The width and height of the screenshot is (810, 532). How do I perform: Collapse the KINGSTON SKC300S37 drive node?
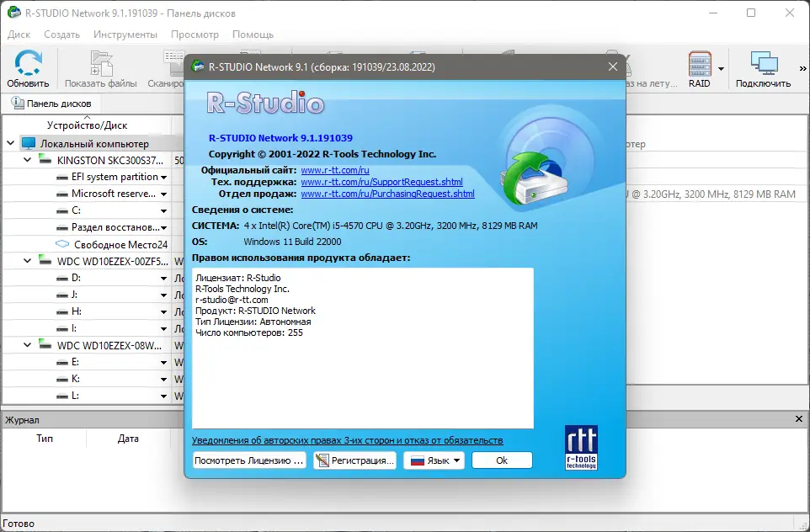tap(28, 160)
